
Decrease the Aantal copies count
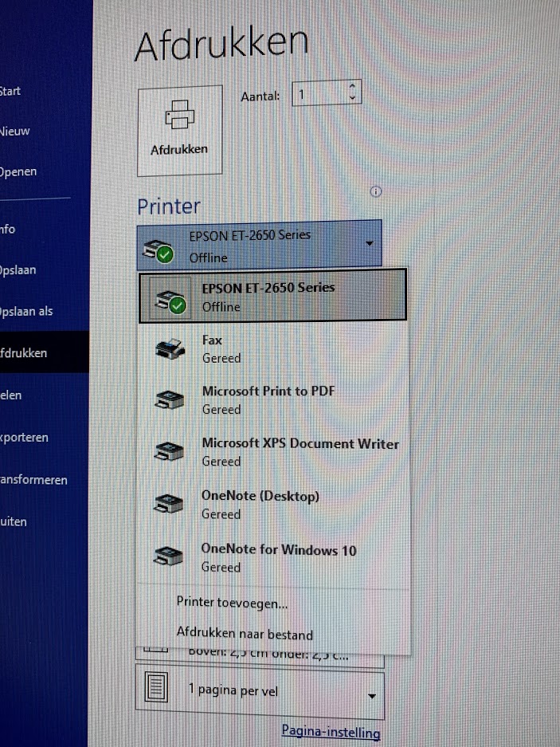[353, 98]
